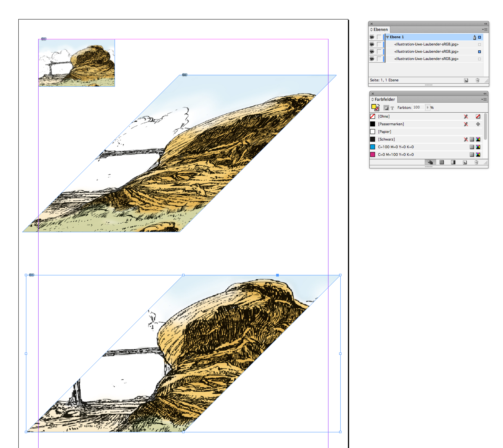Viewport: 503px width, 448px height.
Task: Delete swatch with Farbfelder trash icon
Action: (x=476, y=163)
